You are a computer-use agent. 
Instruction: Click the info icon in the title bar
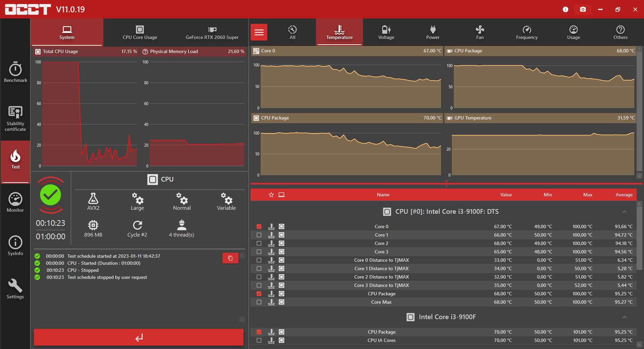point(566,9)
